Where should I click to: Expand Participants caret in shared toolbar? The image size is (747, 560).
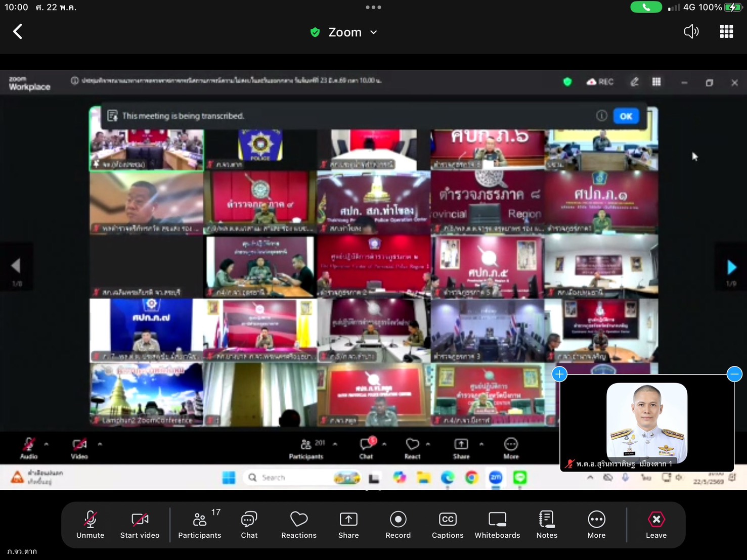335,444
